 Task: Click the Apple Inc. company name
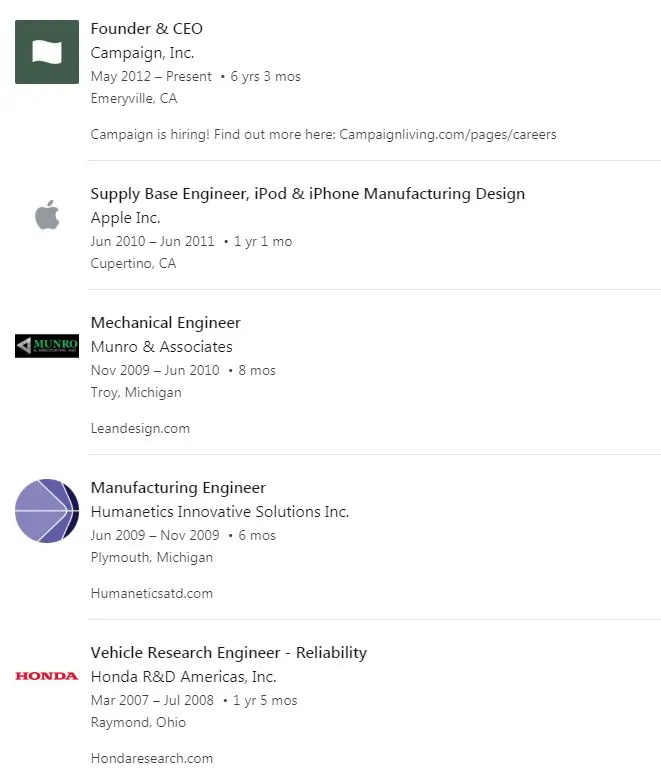[125, 218]
